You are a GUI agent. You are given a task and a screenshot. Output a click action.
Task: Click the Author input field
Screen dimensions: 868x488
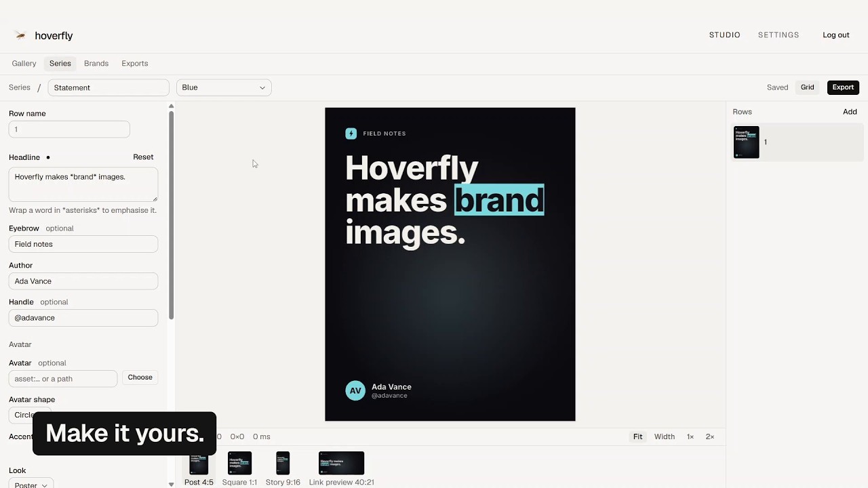point(83,281)
